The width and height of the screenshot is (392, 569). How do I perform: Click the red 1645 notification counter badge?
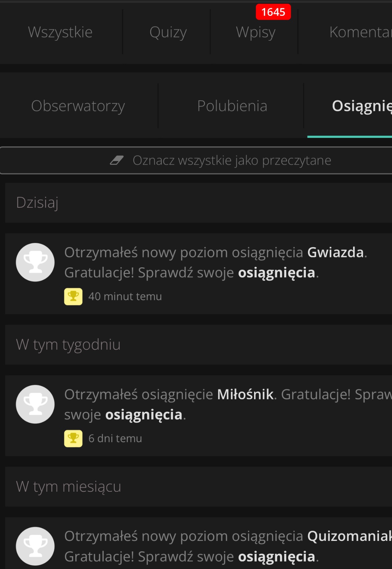[x=273, y=12]
